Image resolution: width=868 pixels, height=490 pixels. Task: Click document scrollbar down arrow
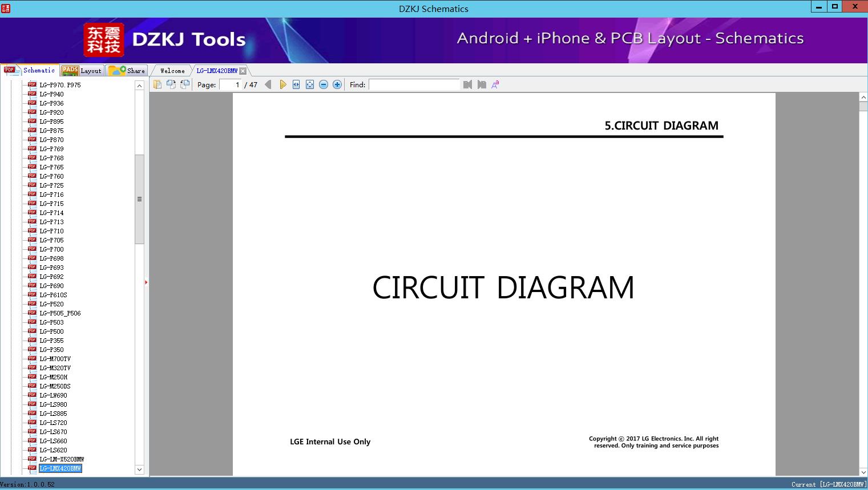click(863, 472)
